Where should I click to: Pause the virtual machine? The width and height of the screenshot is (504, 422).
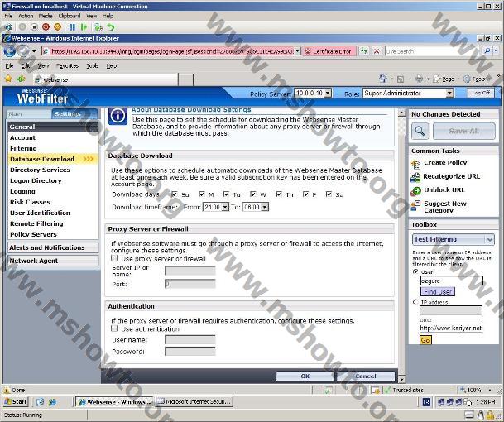(x=72, y=27)
